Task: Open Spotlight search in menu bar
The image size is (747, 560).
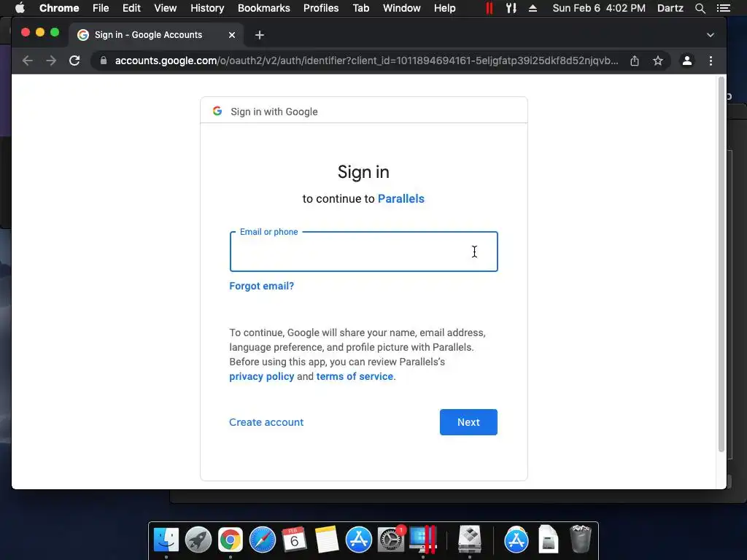Action: [x=700, y=8]
